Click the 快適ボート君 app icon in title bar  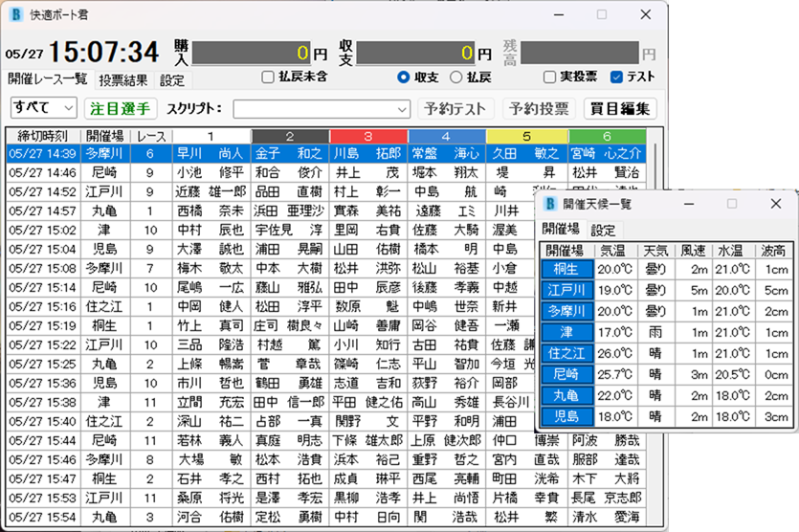(16, 14)
